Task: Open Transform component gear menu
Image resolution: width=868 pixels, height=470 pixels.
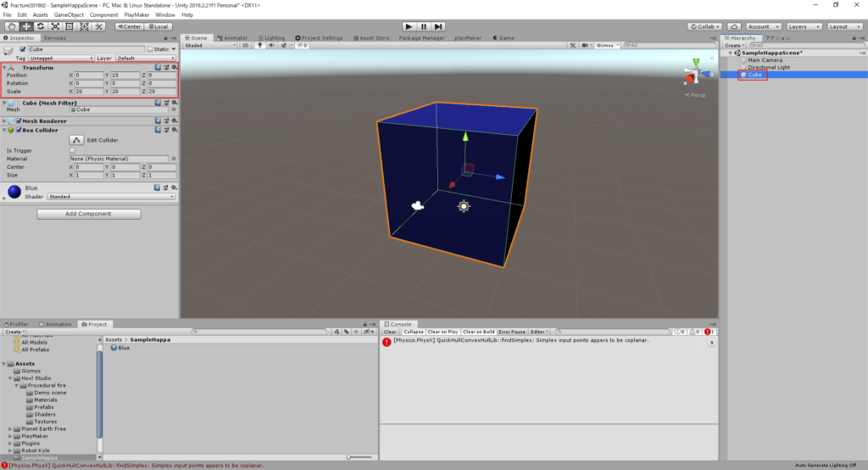Action: (x=174, y=67)
